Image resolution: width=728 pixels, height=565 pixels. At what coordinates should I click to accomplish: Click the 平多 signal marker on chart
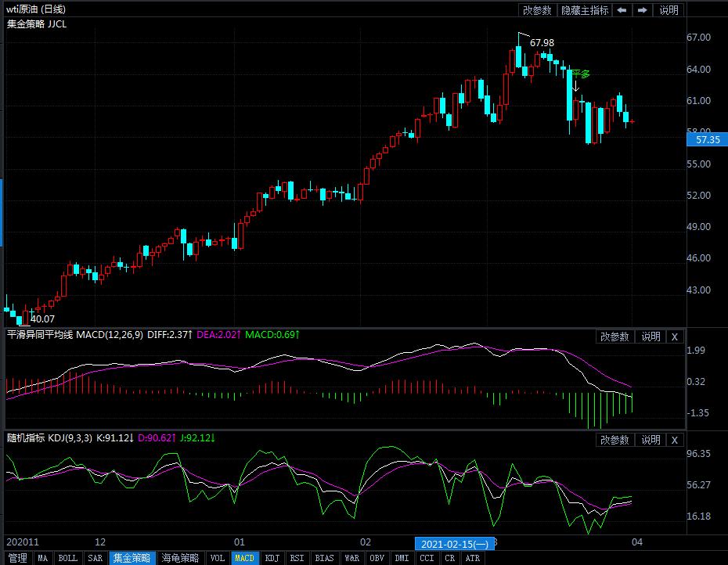[580, 74]
